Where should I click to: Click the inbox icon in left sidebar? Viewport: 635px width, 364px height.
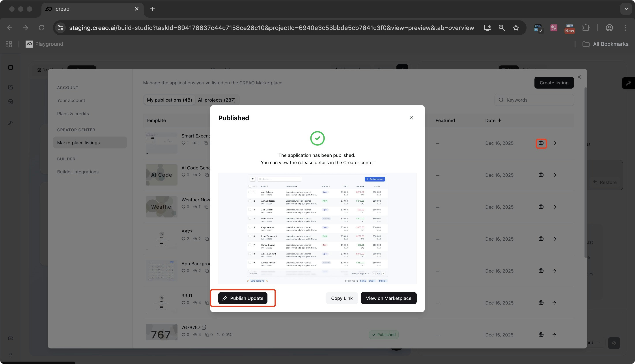pos(11,338)
